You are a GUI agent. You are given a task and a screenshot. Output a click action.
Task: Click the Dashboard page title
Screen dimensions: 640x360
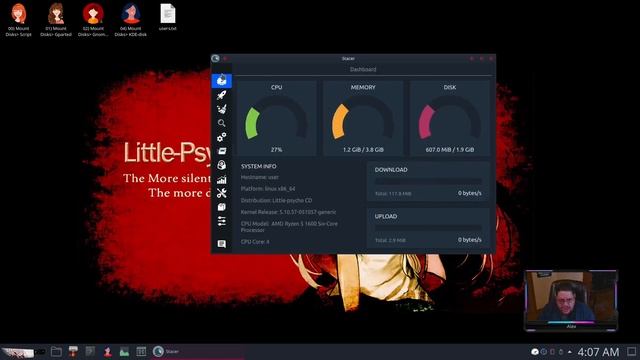pyautogui.click(x=363, y=69)
